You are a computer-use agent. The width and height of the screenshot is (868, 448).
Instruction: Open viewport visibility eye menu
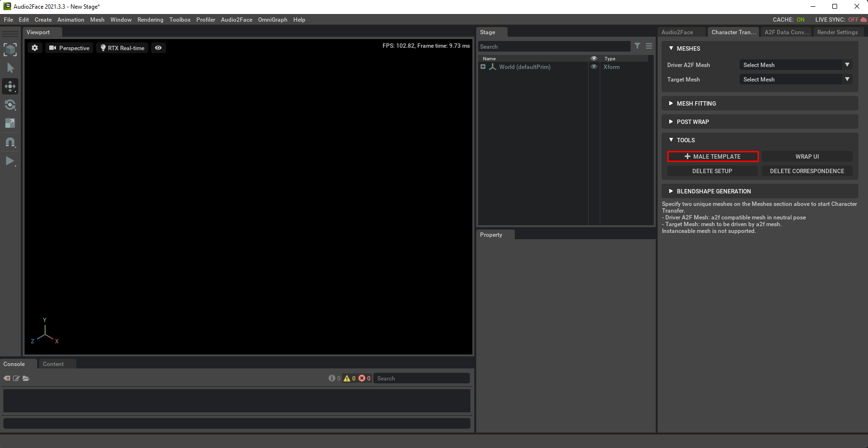[158, 48]
